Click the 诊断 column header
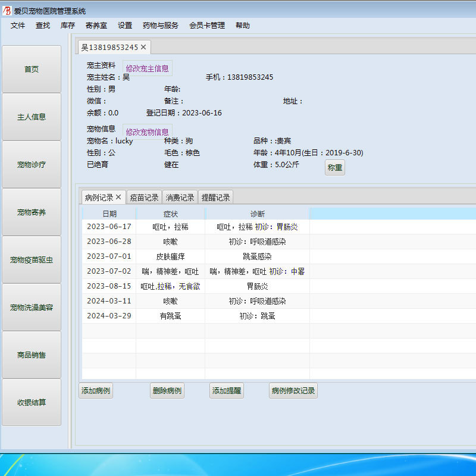 (x=258, y=214)
